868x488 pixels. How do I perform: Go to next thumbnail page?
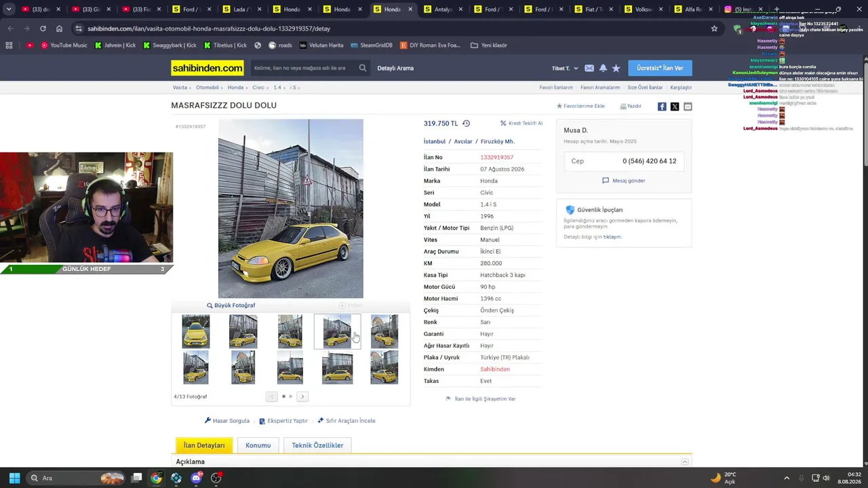(302, 396)
